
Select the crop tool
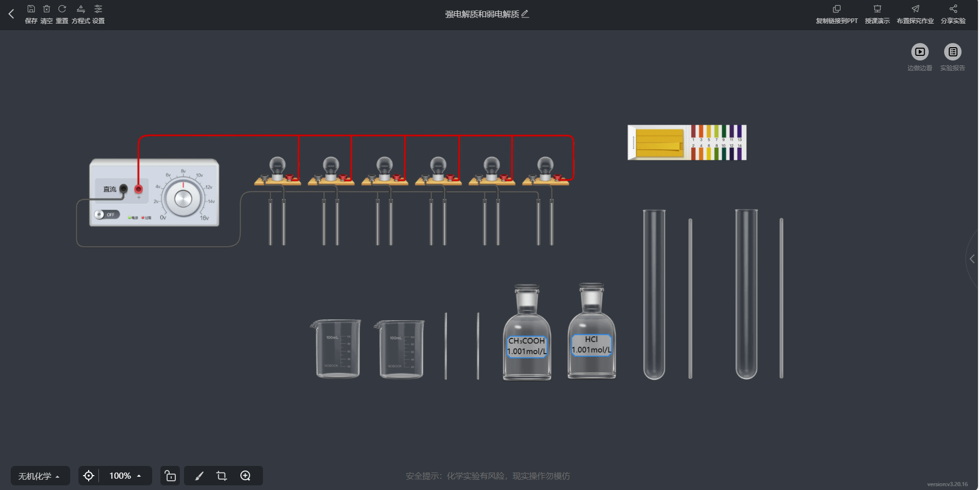point(222,476)
